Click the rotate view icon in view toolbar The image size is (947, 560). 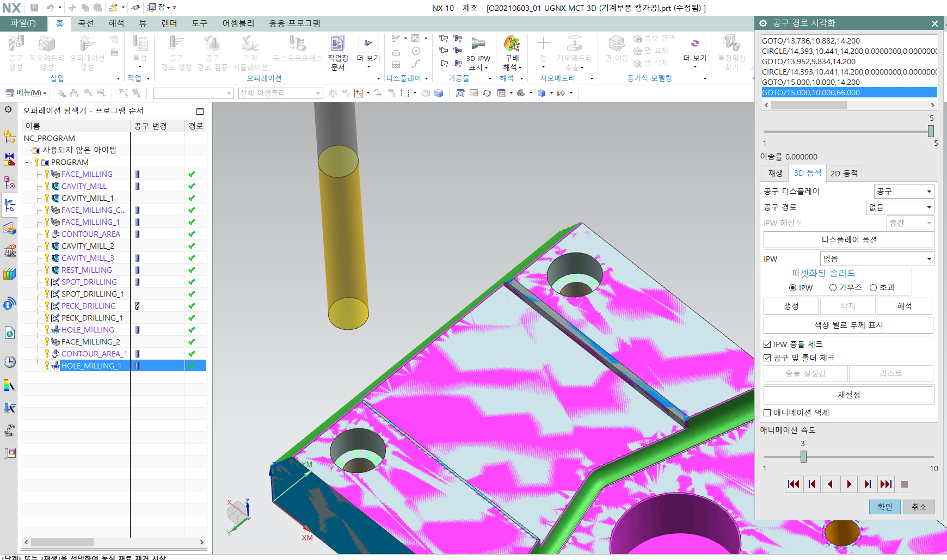point(487,93)
